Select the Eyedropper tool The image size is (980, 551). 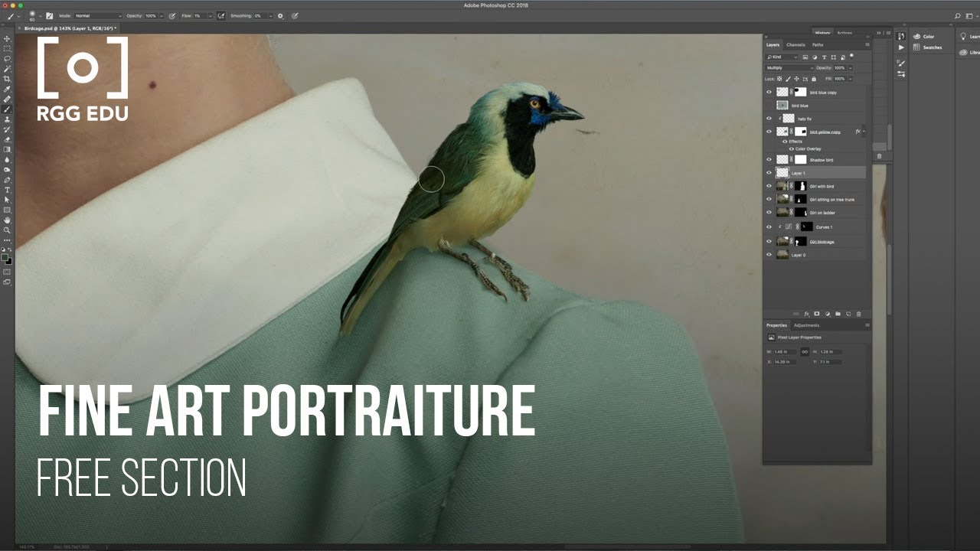(x=8, y=89)
